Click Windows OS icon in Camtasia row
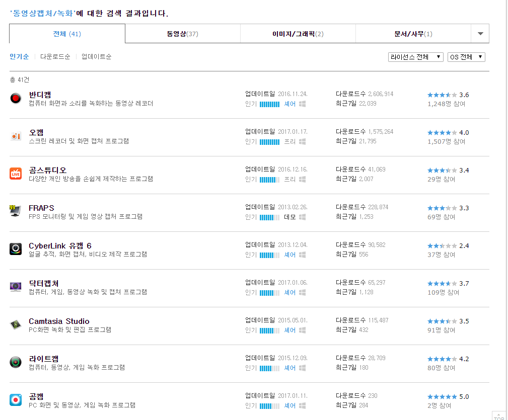This screenshot has height=420, width=508. pos(302,330)
